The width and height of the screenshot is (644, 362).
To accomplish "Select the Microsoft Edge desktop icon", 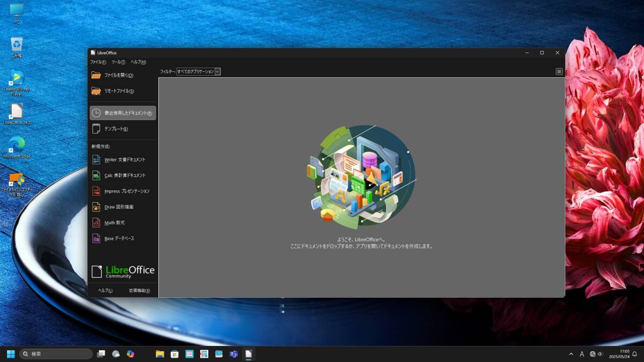I will (x=17, y=147).
